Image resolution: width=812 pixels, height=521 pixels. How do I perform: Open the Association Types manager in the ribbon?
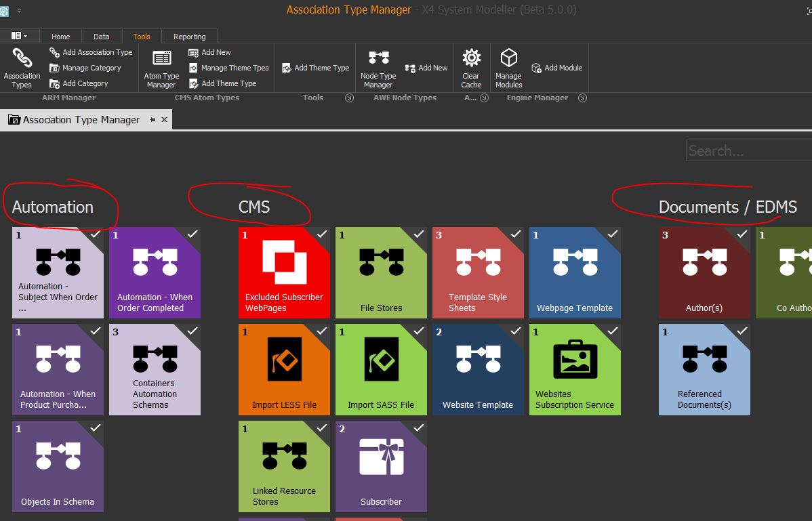click(x=22, y=68)
